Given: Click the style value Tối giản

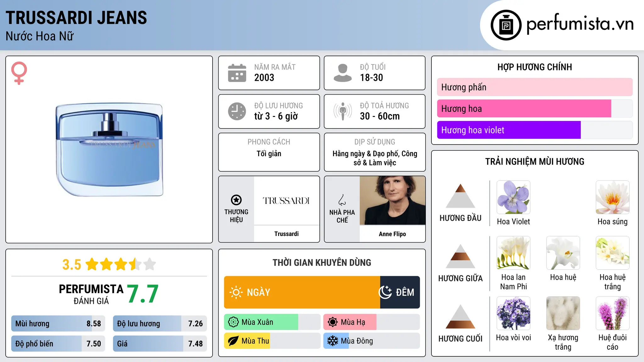Looking at the screenshot, I should [269, 154].
